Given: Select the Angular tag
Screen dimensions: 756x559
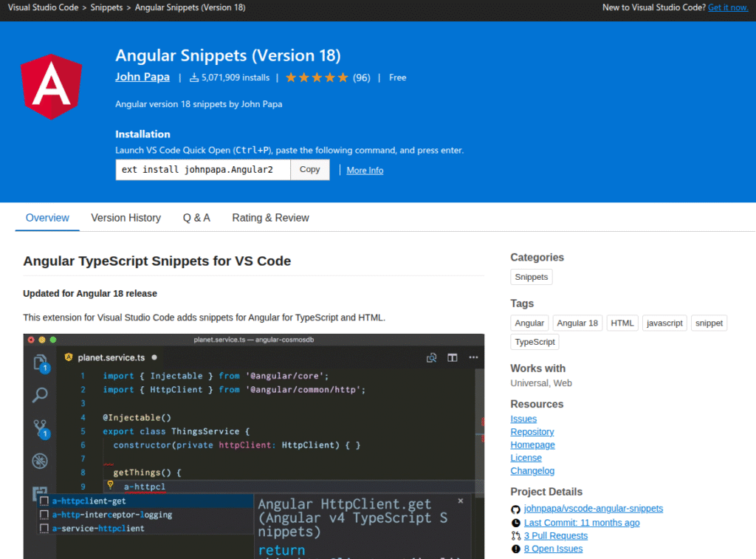Looking at the screenshot, I should [x=529, y=323].
